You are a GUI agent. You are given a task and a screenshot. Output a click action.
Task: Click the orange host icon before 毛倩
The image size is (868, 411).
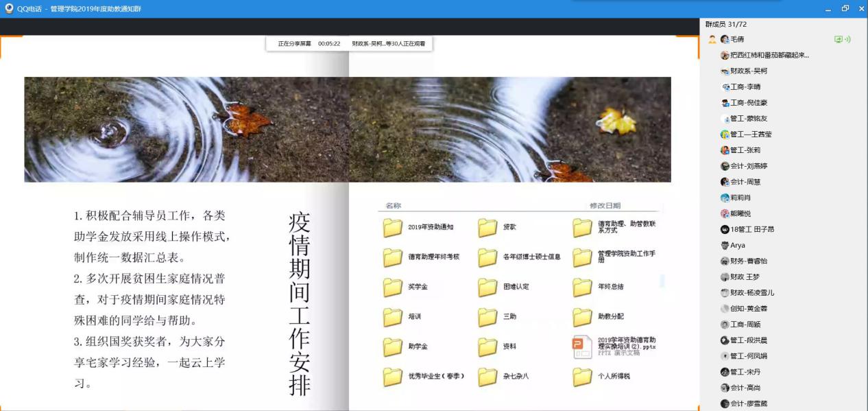point(712,39)
